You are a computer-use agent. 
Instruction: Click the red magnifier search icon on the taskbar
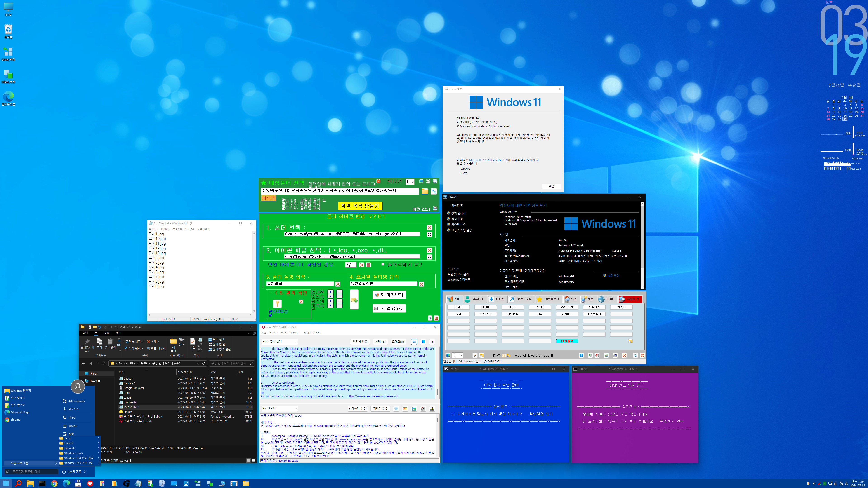pyautogui.click(x=18, y=484)
